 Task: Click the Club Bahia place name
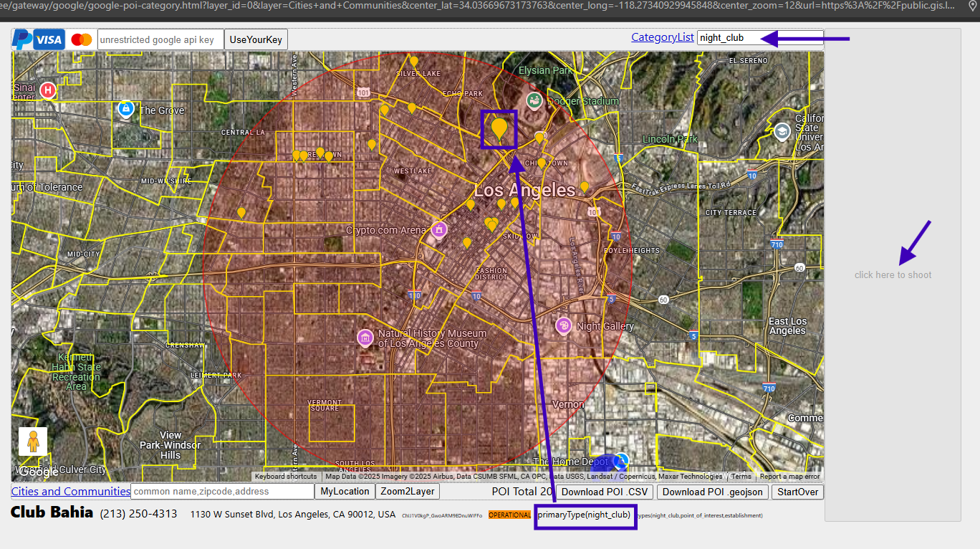[52, 512]
